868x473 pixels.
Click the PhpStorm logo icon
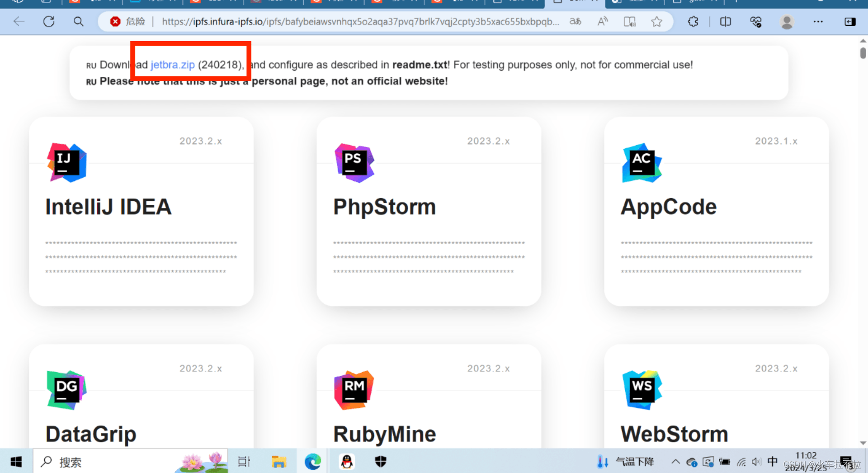(x=354, y=163)
